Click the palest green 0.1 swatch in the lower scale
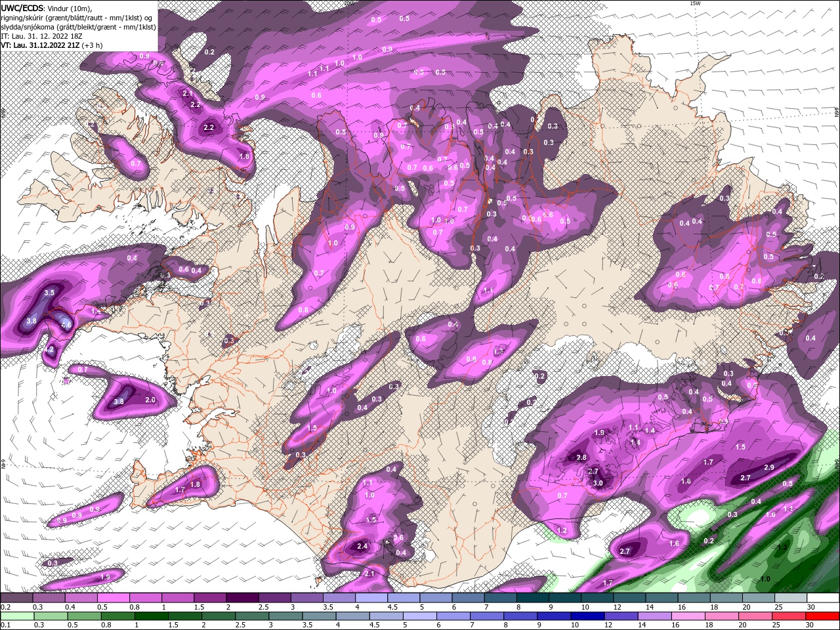 click(16, 616)
